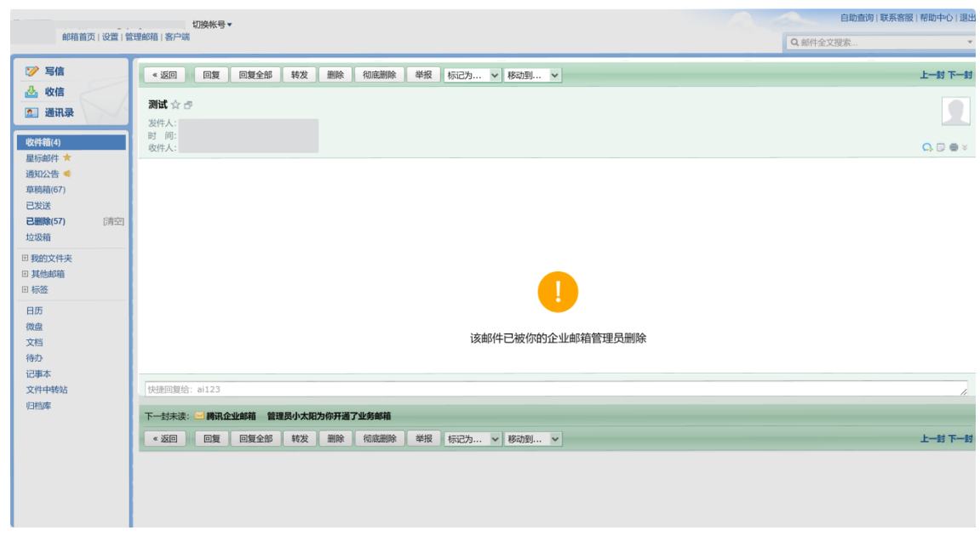Open the 通讯录 contact card icon

32,112
